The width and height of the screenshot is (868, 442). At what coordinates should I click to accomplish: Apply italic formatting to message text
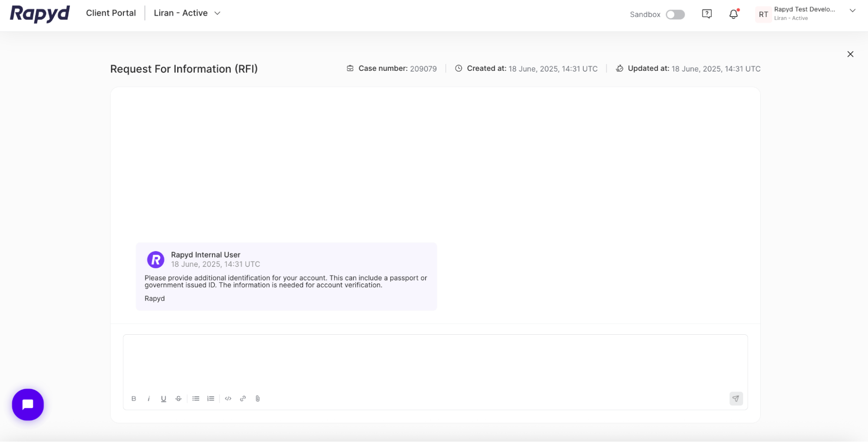point(149,399)
